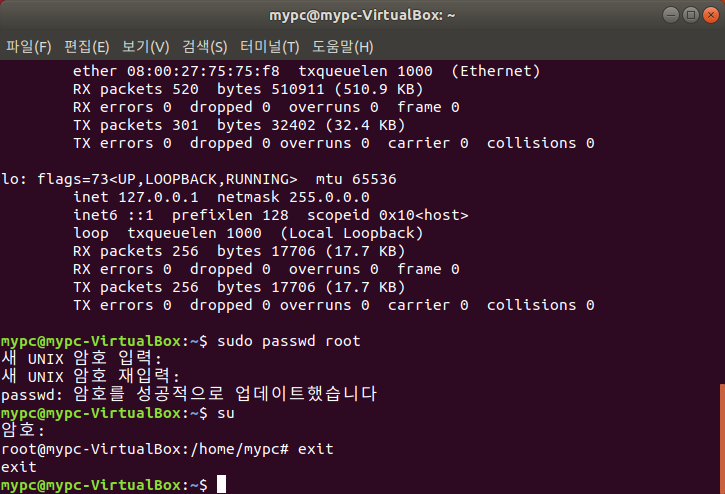The image size is (725, 494).
Task: Open the 파일(F) menu
Action: coord(28,47)
